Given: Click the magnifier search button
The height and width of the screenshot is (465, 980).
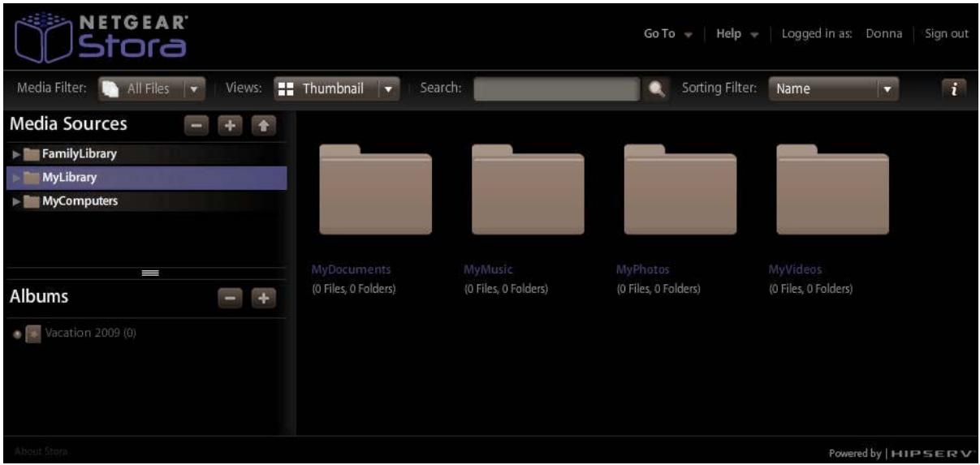Looking at the screenshot, I should click(657, 89).
